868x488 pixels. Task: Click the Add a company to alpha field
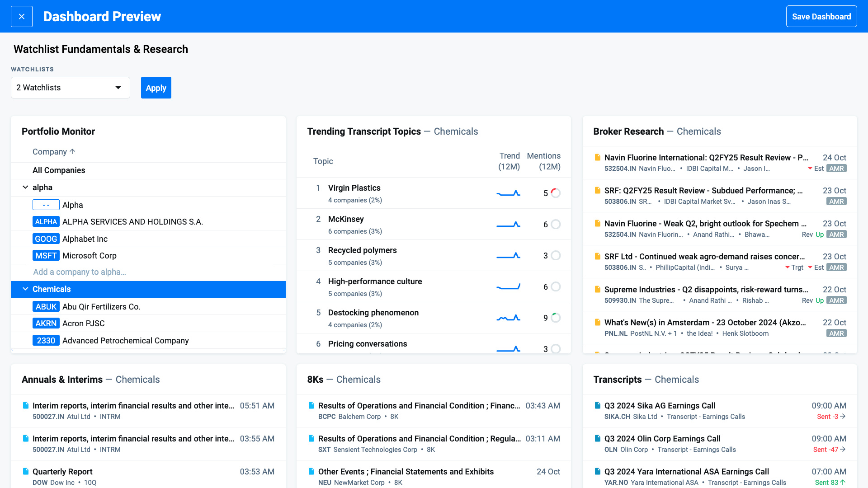[x=80, y=272]
